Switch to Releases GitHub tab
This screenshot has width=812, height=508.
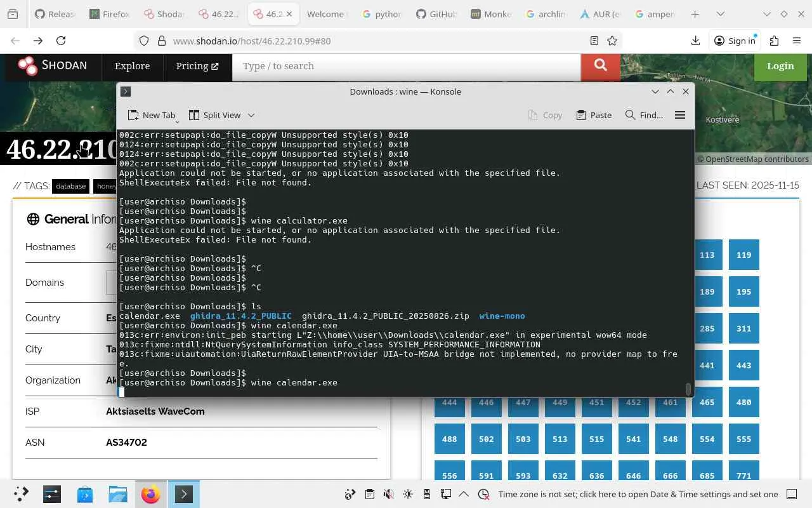click(x=55, y=14)
